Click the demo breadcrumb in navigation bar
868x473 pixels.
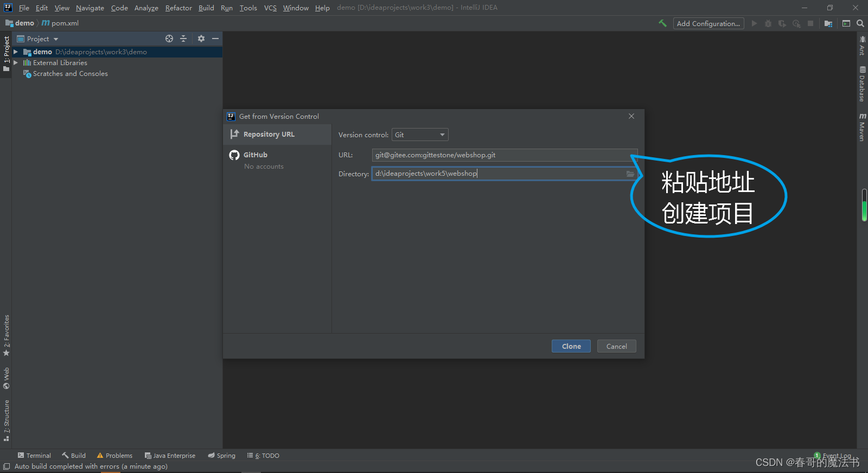20,23
